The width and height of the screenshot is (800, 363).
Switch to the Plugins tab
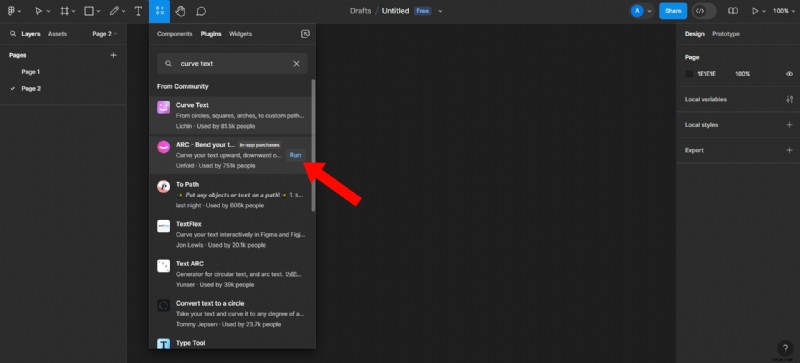pos(211,34)
